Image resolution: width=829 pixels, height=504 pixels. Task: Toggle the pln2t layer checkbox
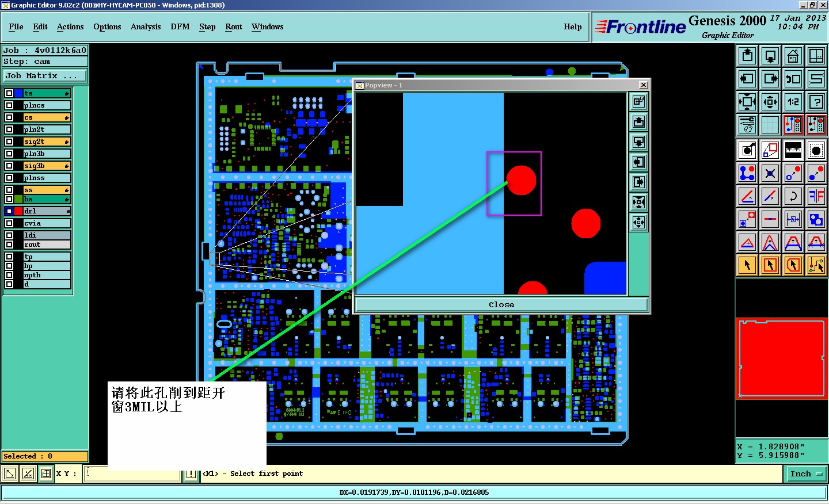pyautogui.click(x=9, y=129)
